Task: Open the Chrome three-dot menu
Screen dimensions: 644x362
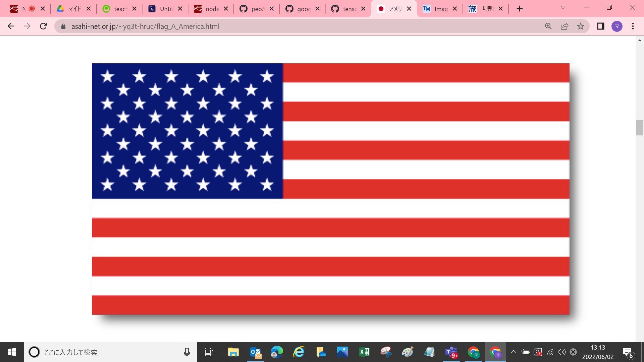Action: click(x=633, y=26)
